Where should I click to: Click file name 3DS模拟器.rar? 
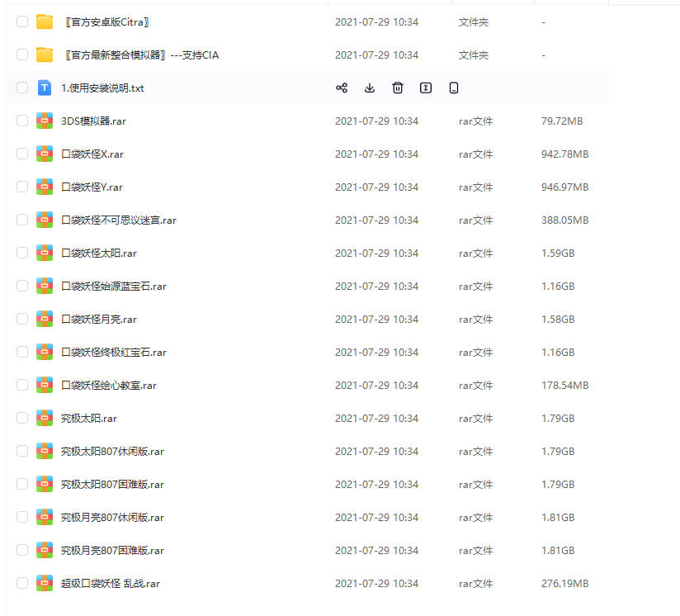coord(93,121)
